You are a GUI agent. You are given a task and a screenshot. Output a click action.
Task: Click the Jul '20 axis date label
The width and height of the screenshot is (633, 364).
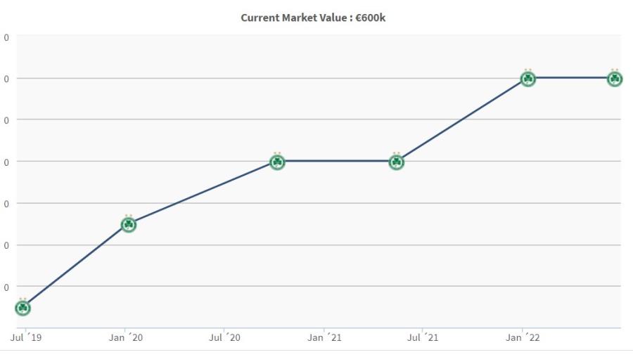pyautogui.click(x=225, y=338)
